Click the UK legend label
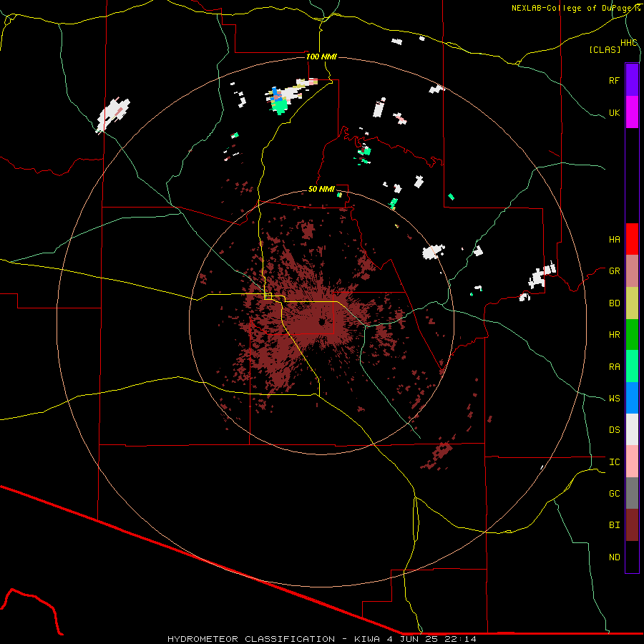This screenshot has height=644, width=644. click(614, 112)
